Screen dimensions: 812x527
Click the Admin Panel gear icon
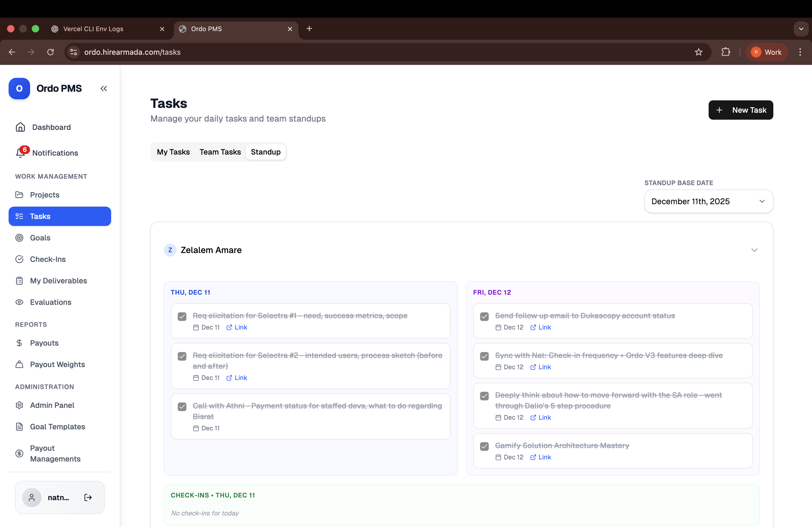19,405
